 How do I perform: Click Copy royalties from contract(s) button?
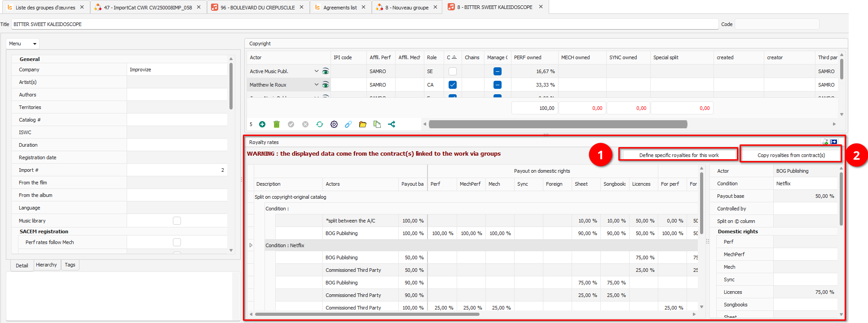[791, 155]
